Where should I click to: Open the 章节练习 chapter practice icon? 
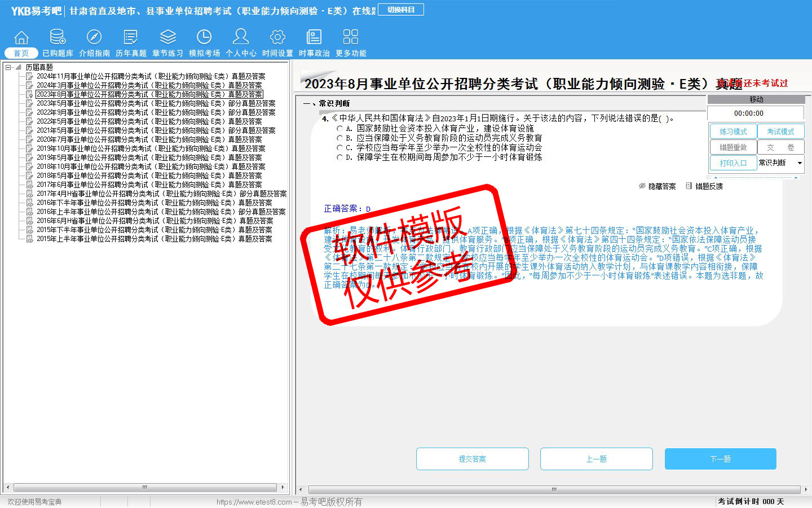tap(167, 38)
